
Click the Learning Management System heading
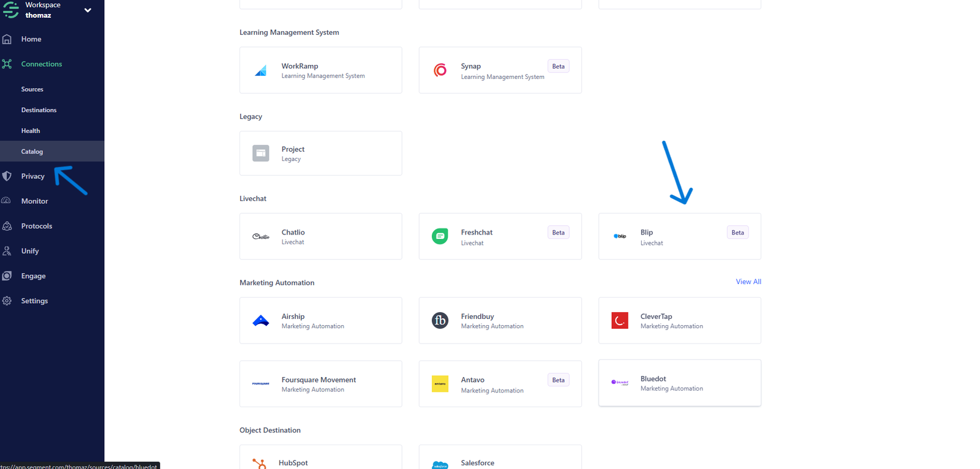[x=289, y=32]
